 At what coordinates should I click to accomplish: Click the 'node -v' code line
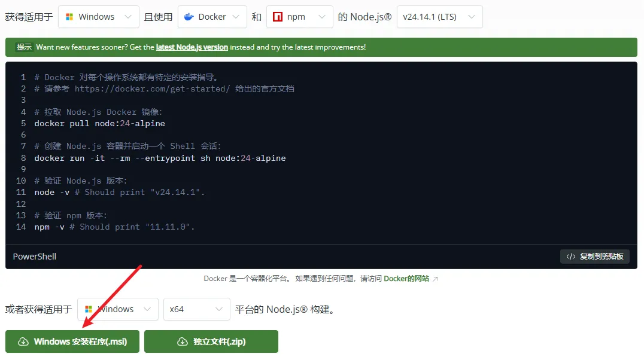[120, 193]
